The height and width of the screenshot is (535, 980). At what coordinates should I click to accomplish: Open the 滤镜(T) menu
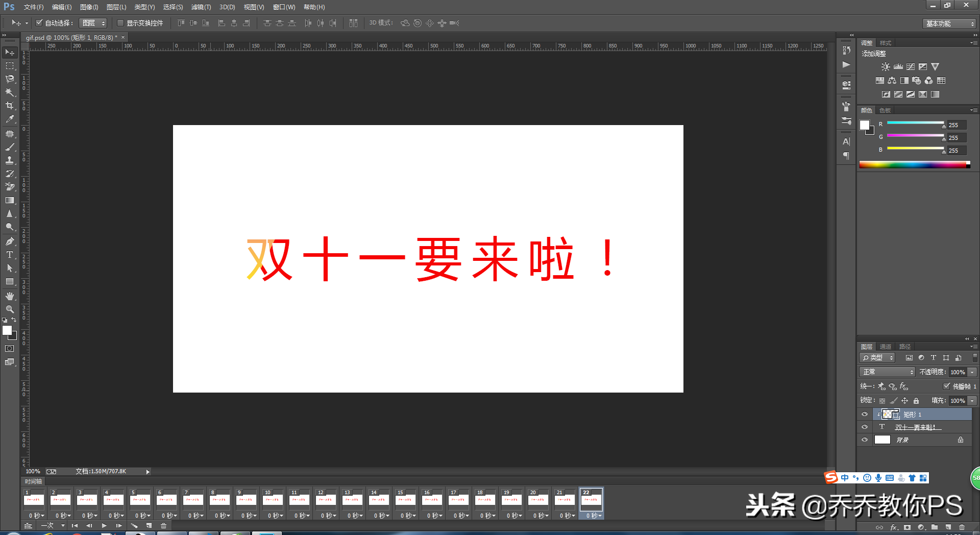click(x=201, y=7)
